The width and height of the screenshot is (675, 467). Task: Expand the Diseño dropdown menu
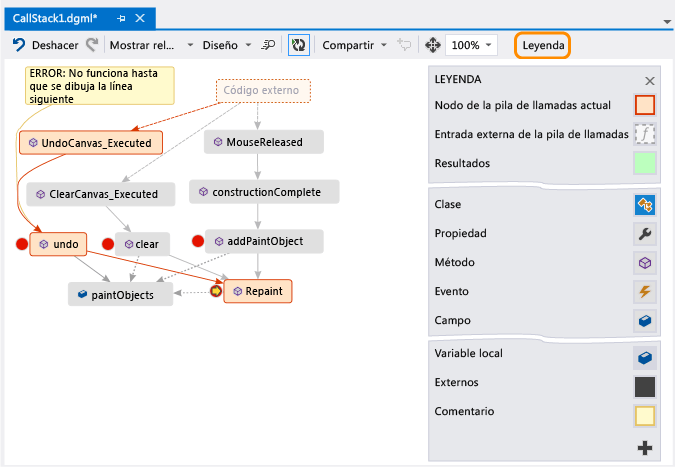227,45
